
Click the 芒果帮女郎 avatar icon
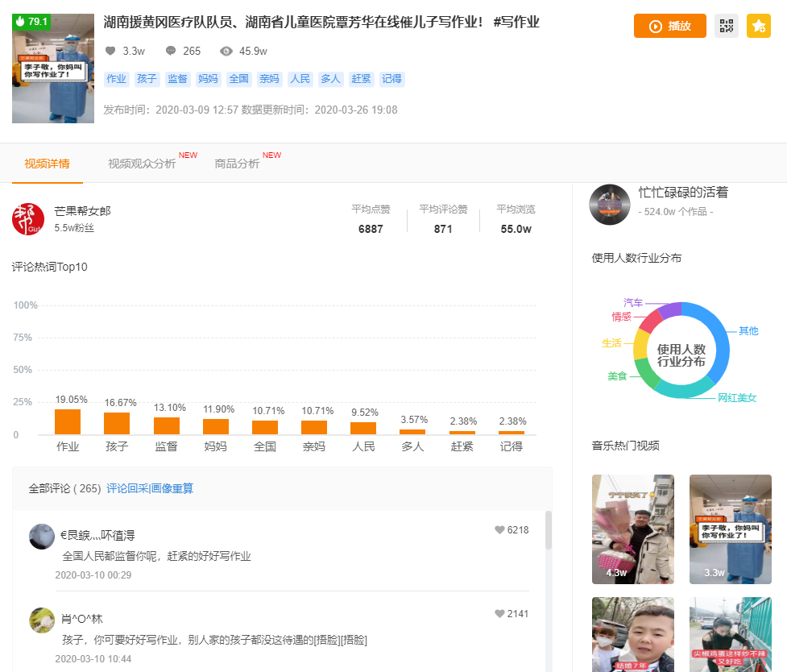[31, 218]
